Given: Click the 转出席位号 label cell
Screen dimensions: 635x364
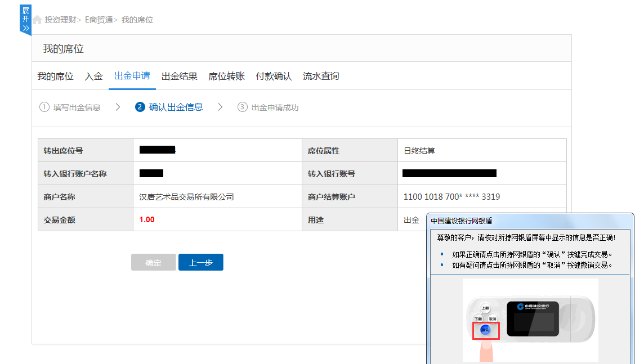Looking at the screenshot, I should (86, 151).
